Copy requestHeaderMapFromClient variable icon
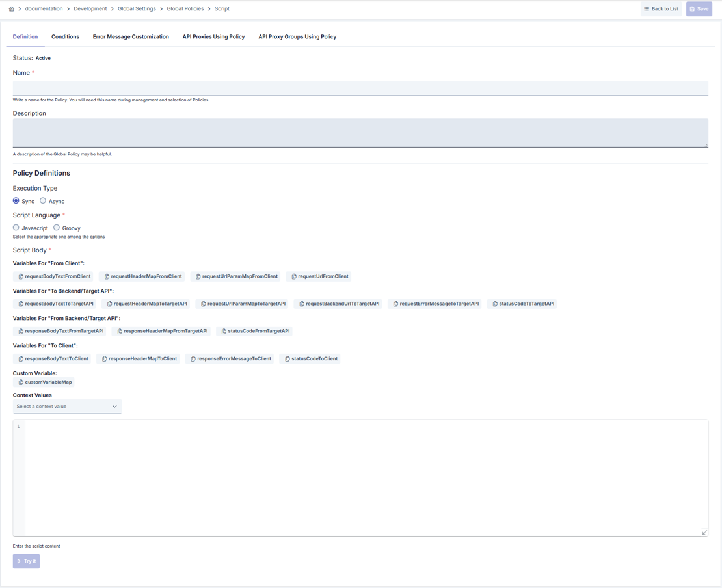The width and height of the screenshot is (722, 588). click(107, 276)
